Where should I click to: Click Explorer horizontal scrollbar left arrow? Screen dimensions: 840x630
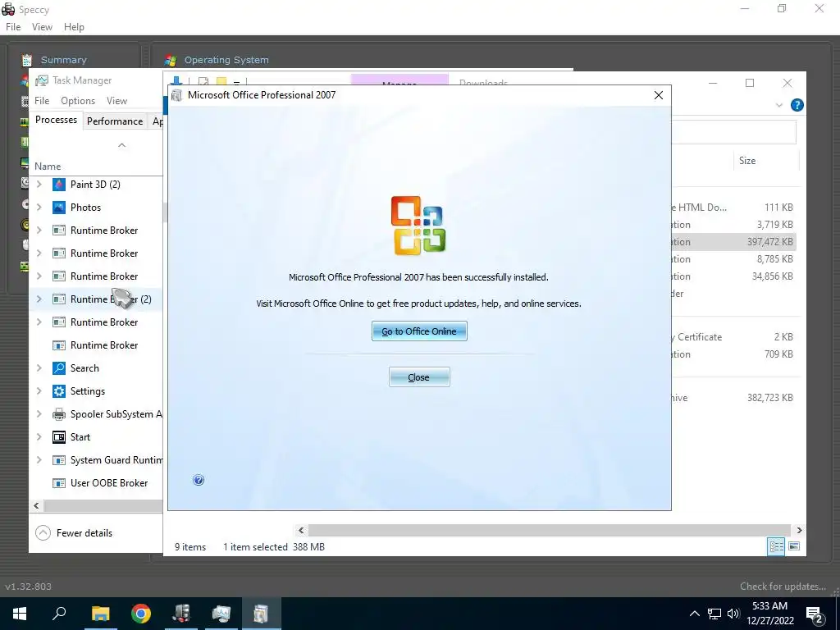coord(301,531)
